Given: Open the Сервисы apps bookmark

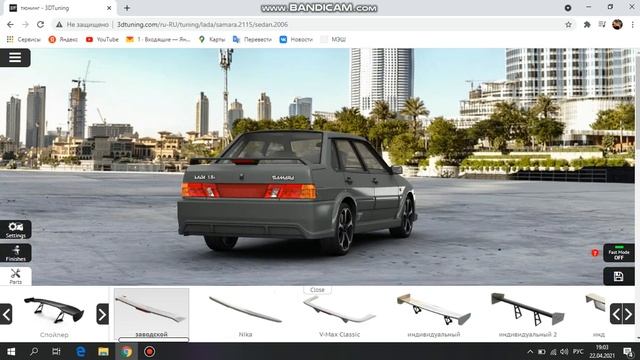Looking at the screenshot, I should 24,39.
